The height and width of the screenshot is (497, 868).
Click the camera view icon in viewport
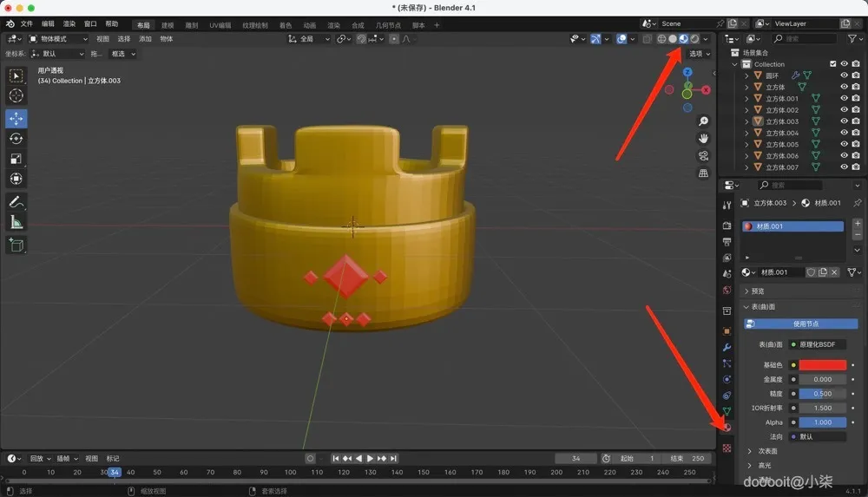[x=704, y=156]
